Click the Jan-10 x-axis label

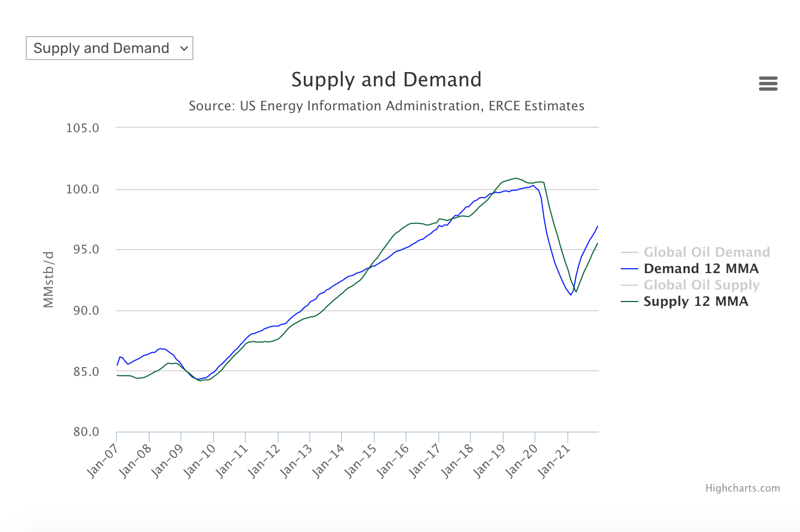[200, 461]
